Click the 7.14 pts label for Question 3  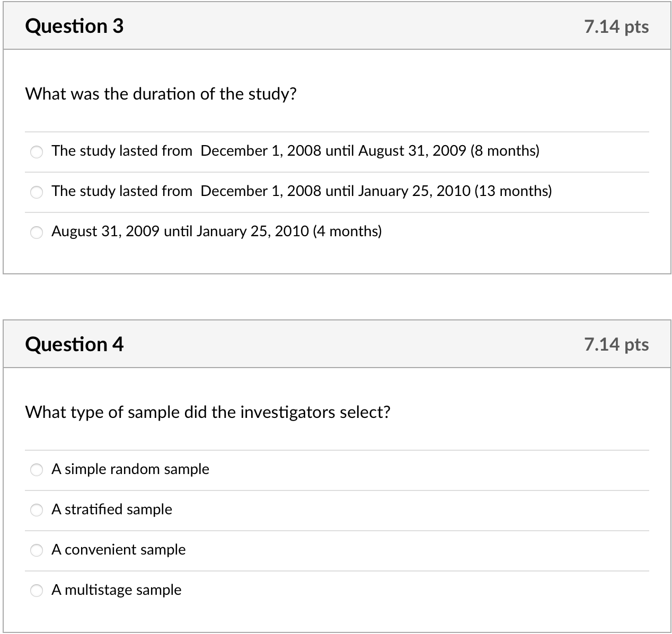pyautogui.click(x=616, y=26)
